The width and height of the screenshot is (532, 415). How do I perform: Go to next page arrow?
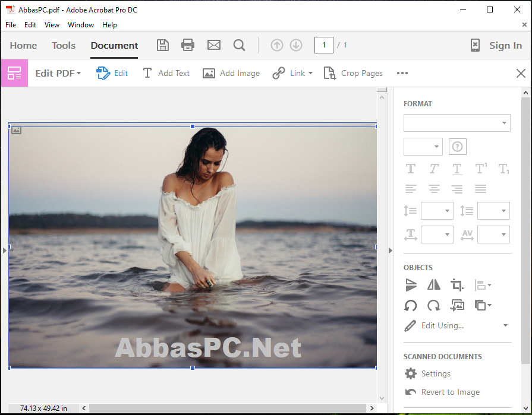[x=296, y=45]
